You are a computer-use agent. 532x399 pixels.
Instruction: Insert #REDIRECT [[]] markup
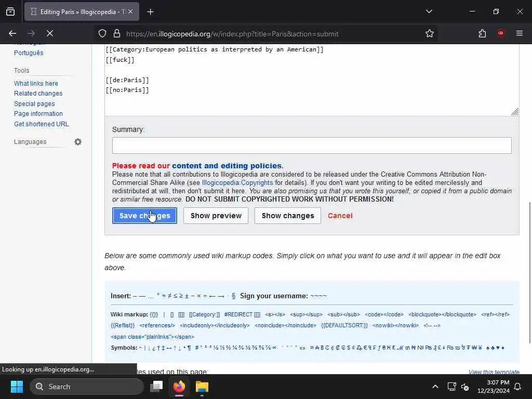click(242, 314)
